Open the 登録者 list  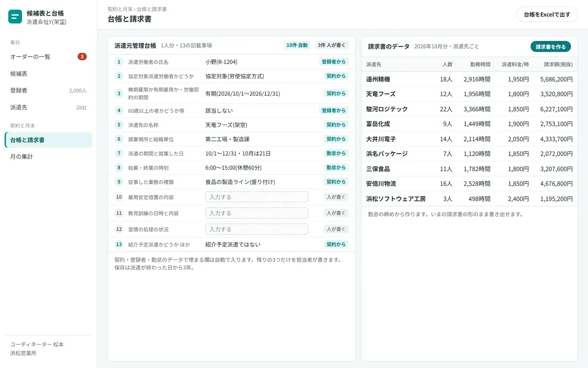pyautogui.click(x=48, y=91)
